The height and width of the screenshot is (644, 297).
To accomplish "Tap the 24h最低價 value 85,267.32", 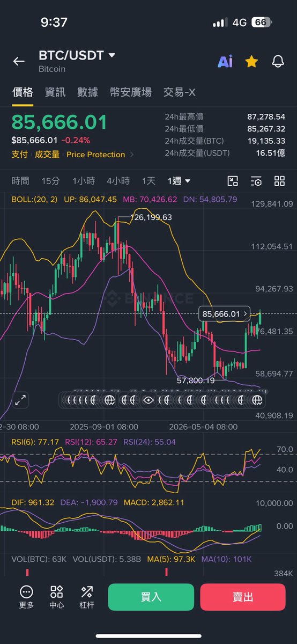I will pyautogui.click(x=266, y=129).
